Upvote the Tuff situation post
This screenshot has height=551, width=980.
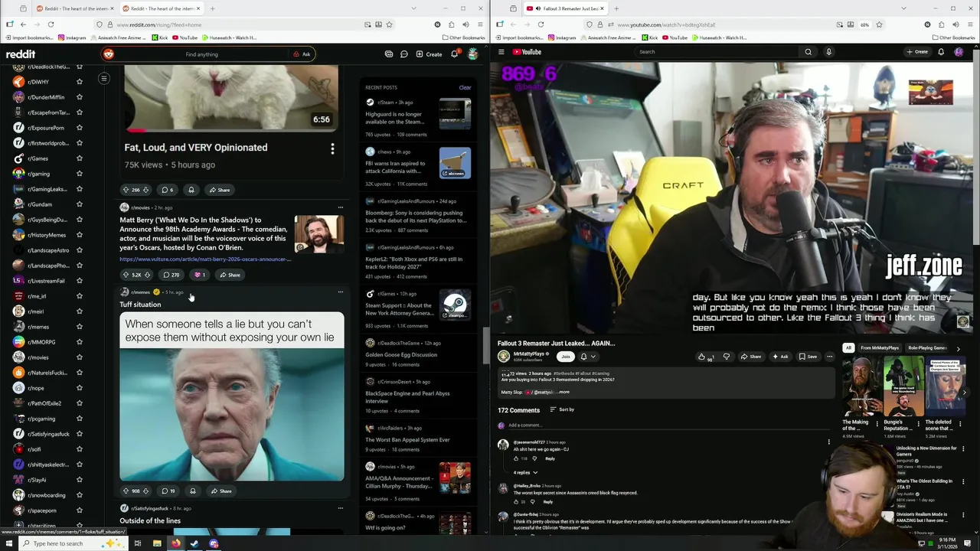click(x=126, y=491)
